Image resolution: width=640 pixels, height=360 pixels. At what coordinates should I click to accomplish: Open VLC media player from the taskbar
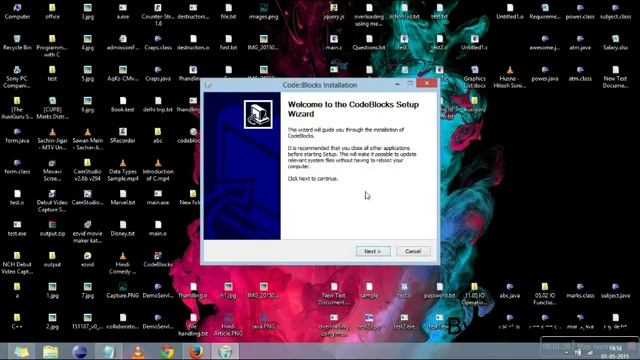point(138,352)
